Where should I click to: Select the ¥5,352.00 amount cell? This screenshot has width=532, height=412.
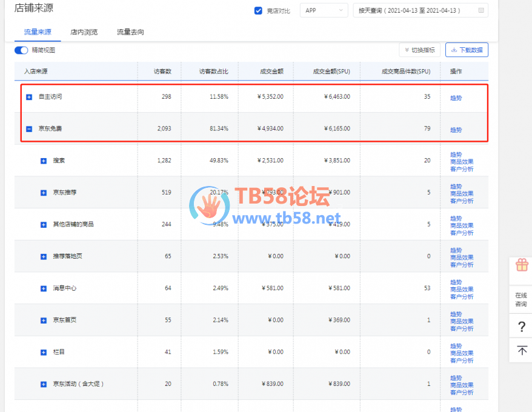point(270,97)
